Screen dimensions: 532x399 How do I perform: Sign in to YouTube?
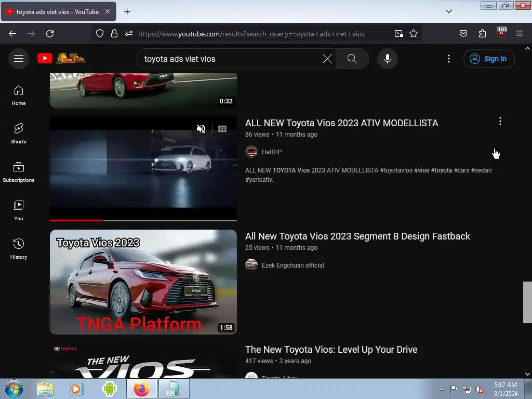click(x=489, y=59)
